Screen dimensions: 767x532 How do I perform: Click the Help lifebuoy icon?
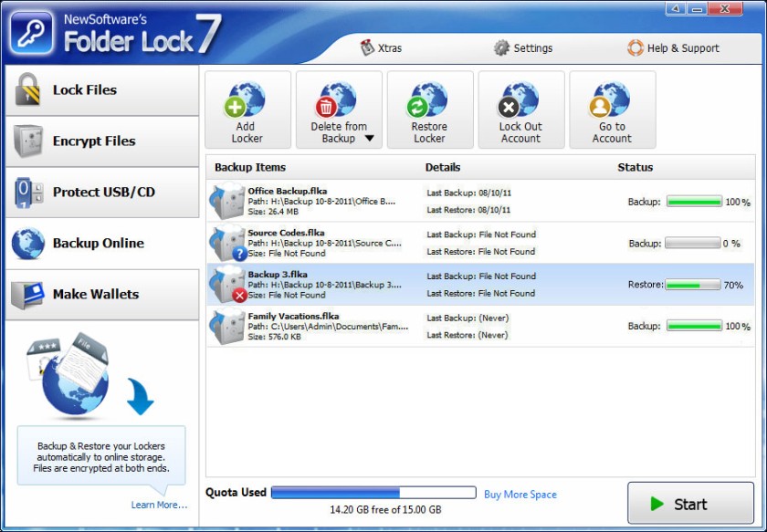pyautogui.click(x=636, y=48)
